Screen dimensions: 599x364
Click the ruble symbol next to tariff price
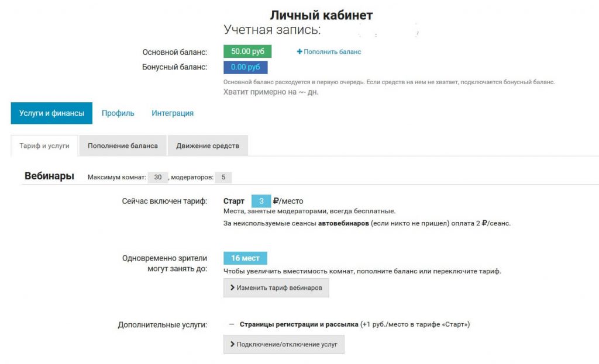point(276,201)
